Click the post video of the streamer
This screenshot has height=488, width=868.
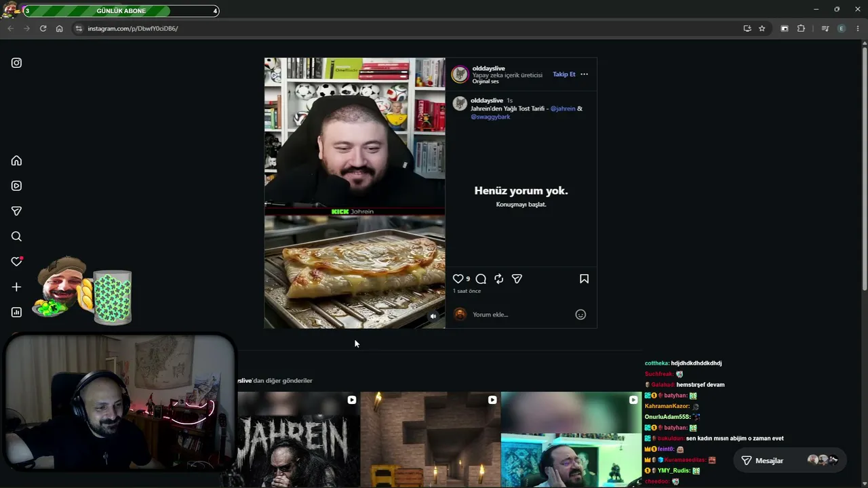[x=355, y=193]
